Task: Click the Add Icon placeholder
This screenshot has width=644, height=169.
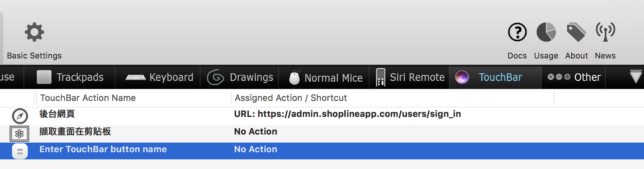Action: click(x=20, y=151)
